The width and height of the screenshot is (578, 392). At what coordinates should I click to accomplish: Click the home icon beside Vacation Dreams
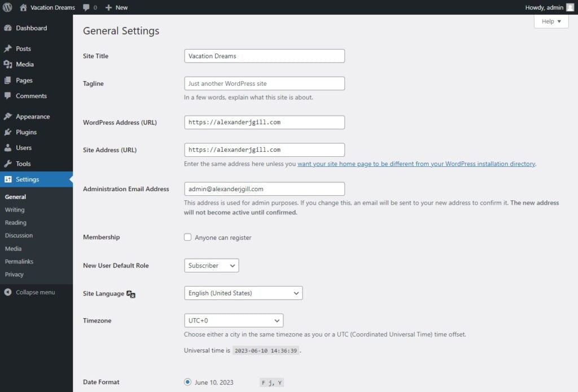(23, 7)
